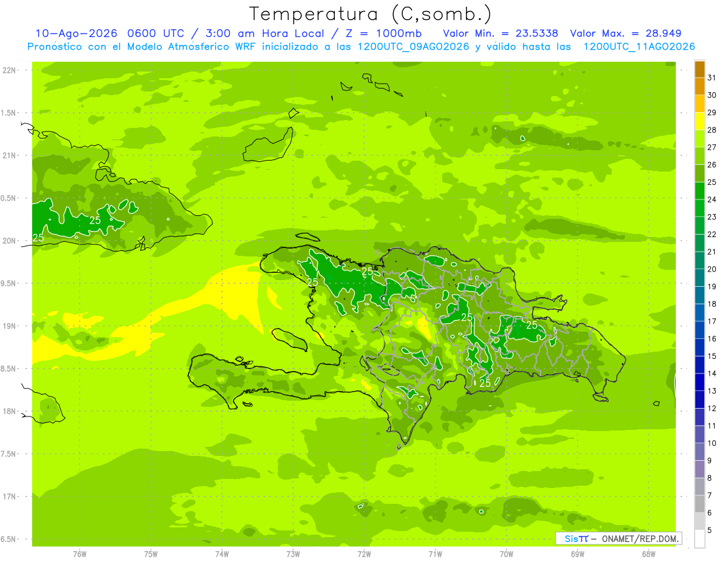The height and width of the screenshot is (562, 728).
Task: Click the '73W' longitude axis label
Action: pyautogui.click(x=293, y=554)
